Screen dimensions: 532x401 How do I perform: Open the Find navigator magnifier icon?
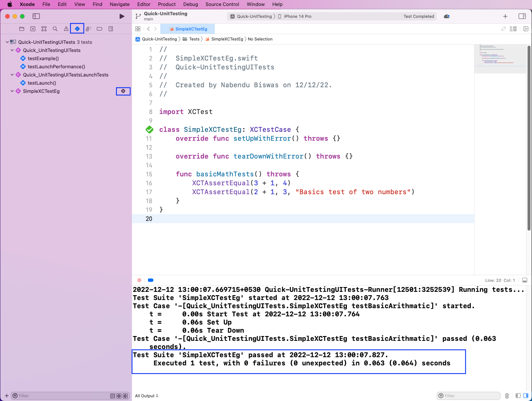pos(55,29)
